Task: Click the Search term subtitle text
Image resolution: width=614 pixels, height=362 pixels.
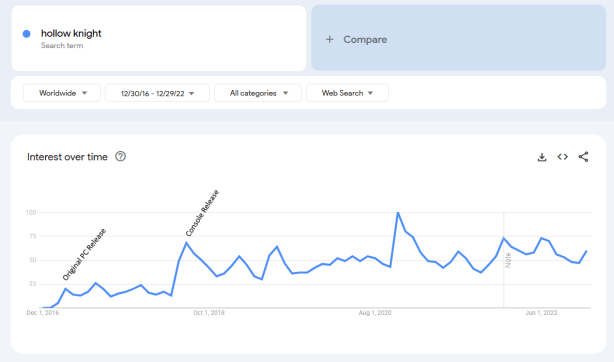Action: 62,45
